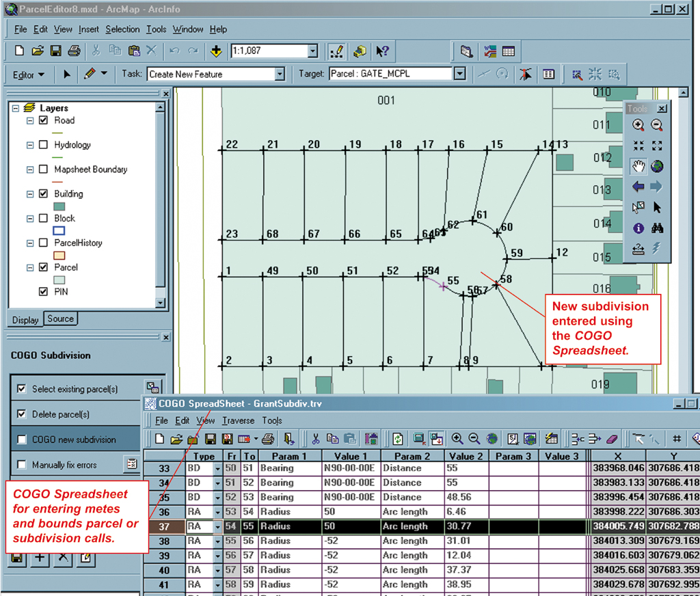Enable the Hydrology layer checkbox
700x596 pixels.
pyautogui.click(x=43, y=145)
